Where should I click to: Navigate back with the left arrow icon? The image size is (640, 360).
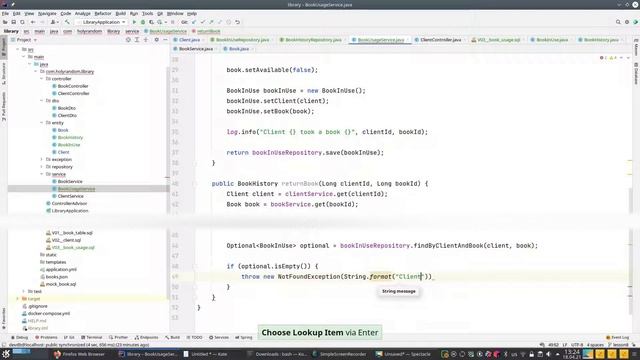(x=33, y=22)
